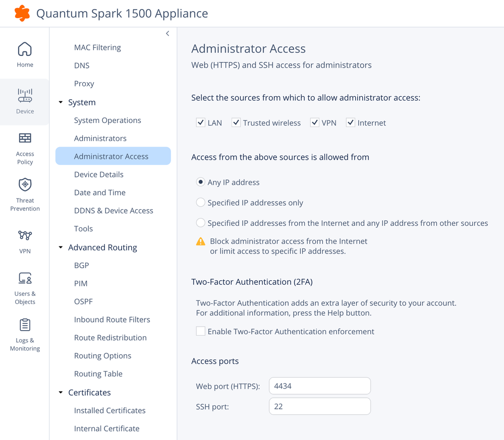This screenshot has width=504, height=440.
Task: Open Threat Prevention shield icon
Action: click(25, 184)
